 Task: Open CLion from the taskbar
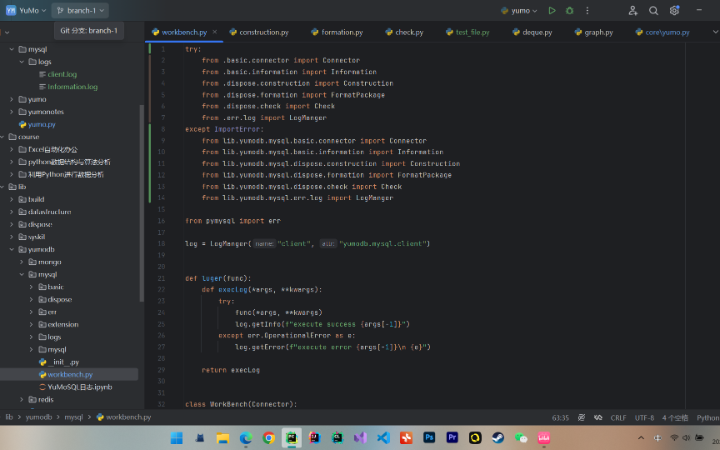pos(338,438)
